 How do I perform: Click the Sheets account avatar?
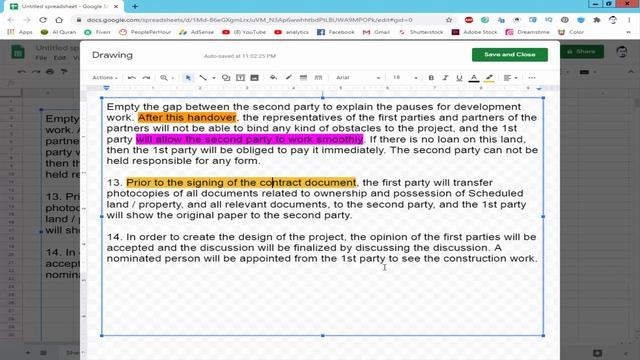[622, 51]
